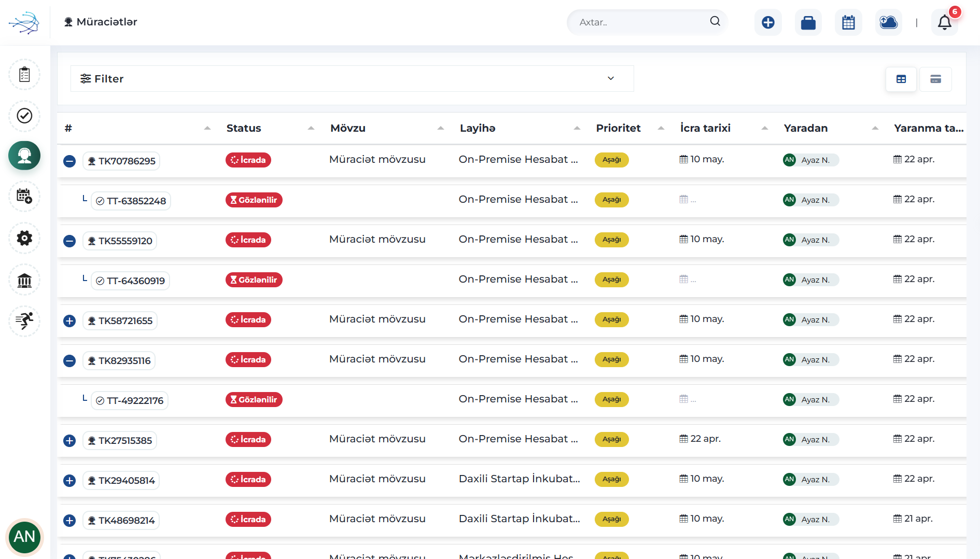This screenshot has height=559, width=980.
Task: Expand ticket TK58721655 row
Action: (x=69, y=321)
